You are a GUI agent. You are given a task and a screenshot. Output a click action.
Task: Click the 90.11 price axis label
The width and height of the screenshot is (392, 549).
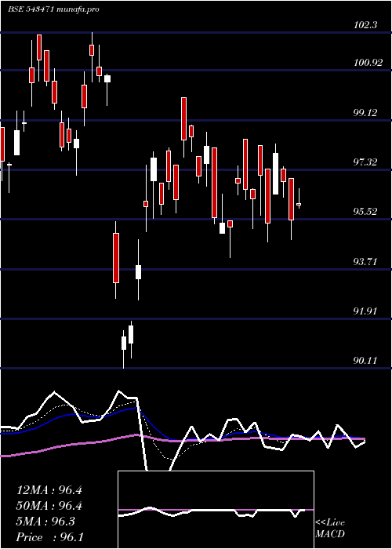365,360
